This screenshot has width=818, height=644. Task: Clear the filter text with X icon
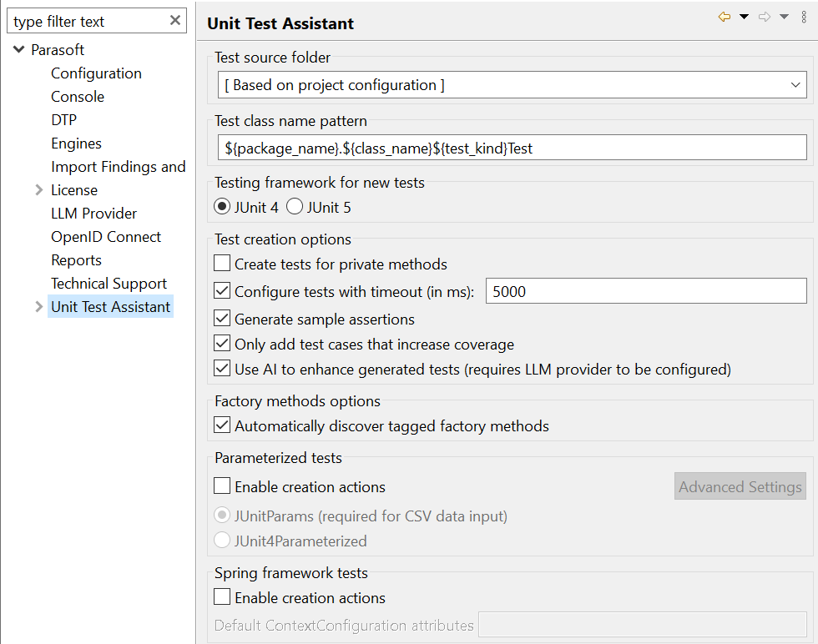tap(175, 20)
